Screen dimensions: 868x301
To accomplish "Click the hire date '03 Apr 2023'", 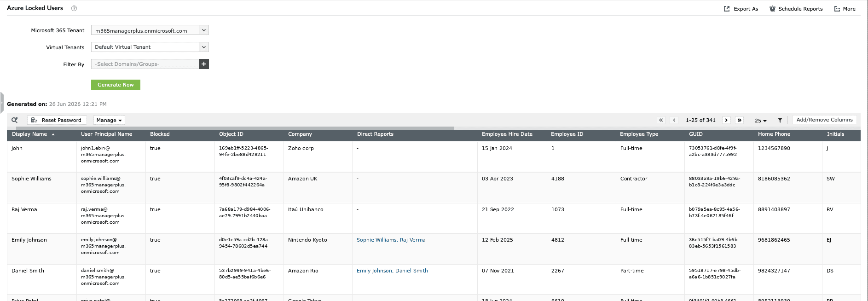I will [x=498, y=179].
